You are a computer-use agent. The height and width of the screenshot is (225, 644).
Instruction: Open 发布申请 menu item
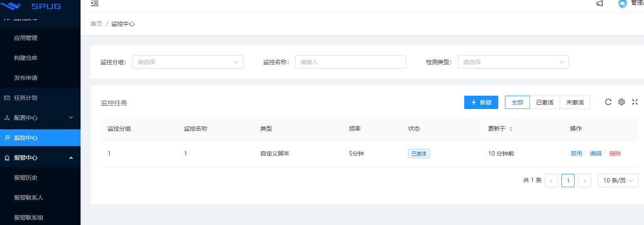[40, 78]
